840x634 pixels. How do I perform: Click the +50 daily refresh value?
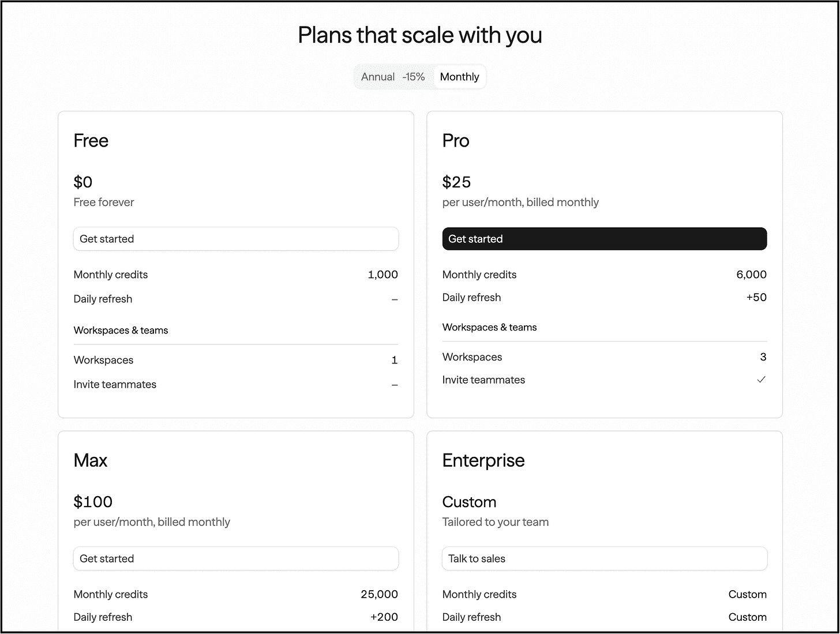click(x=756, y=298)
